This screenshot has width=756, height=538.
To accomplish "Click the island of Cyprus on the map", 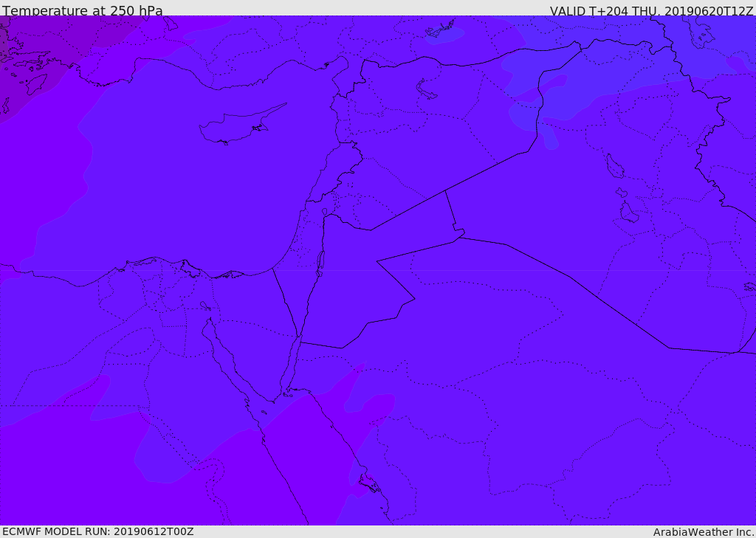I will (237, 127).
